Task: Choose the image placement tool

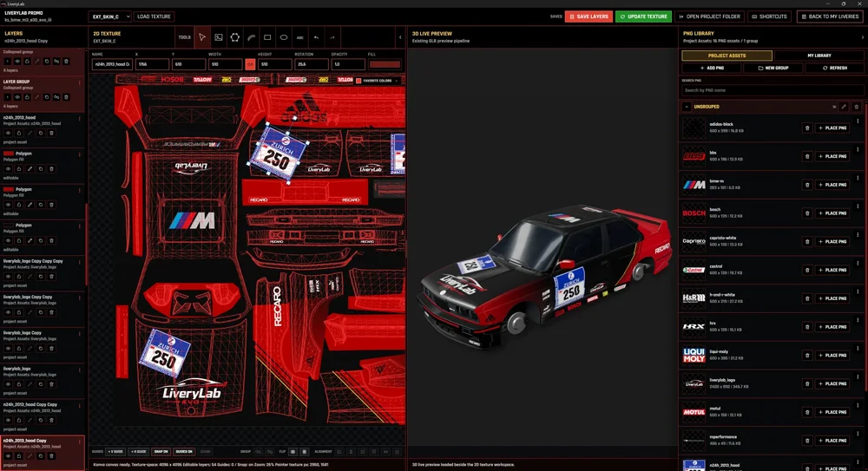Action: (219, 37)
